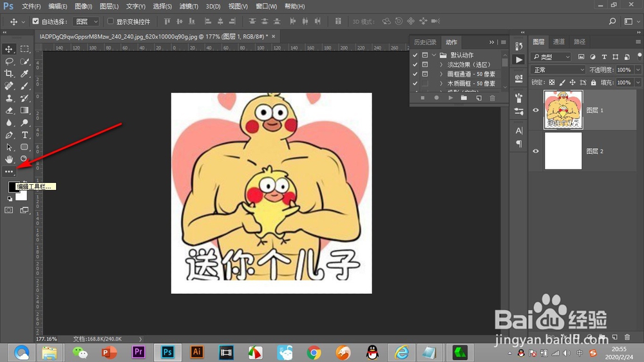Close the open document tab
644x362 pixels.
[x=273, y=36]
